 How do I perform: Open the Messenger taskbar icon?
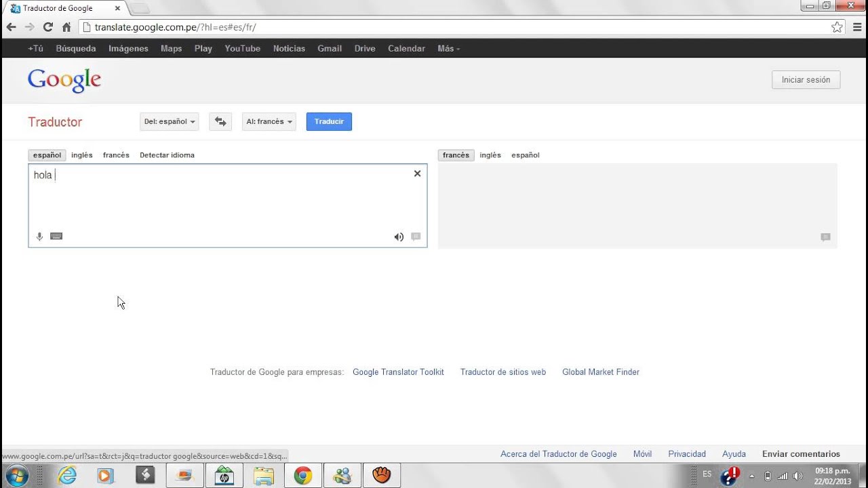(342, 476)
